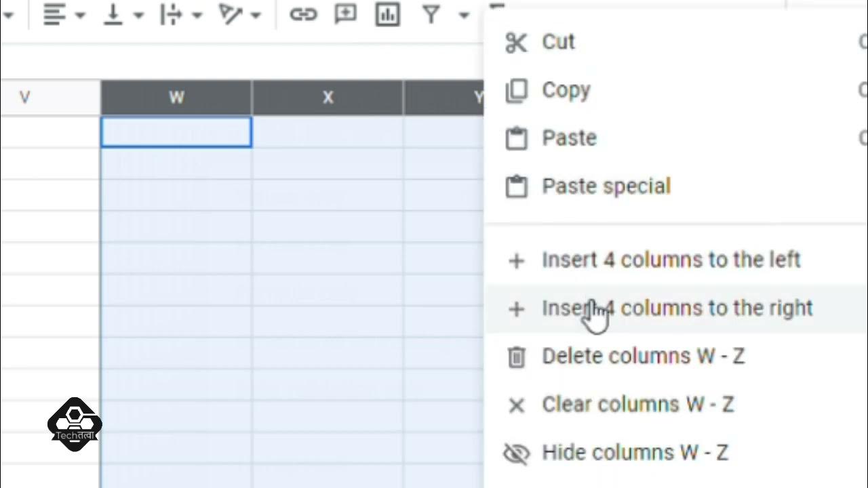The width and height of the screenshot is (868, 488).
Task: Click the insert comment icon
Action: click(x=346, y=14)
